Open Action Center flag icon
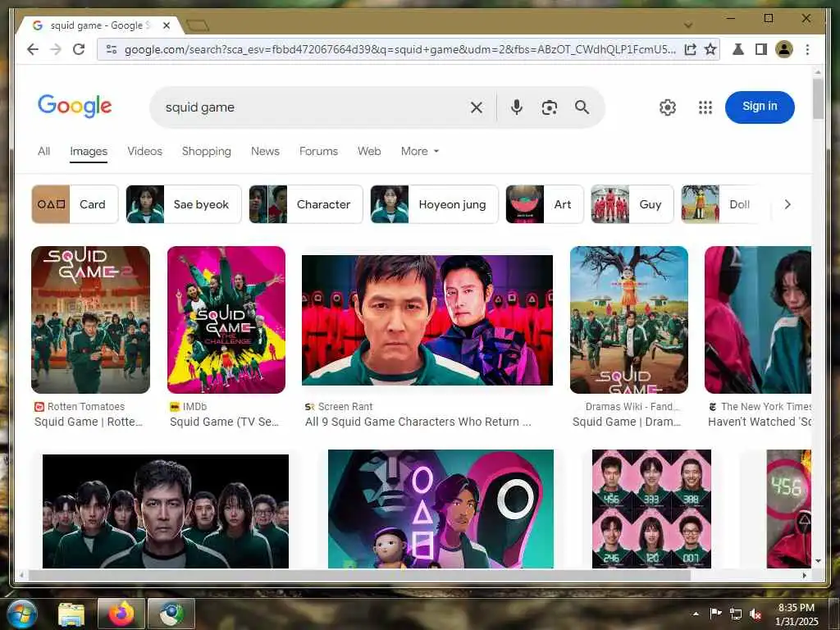 click(x=715, y=614)
